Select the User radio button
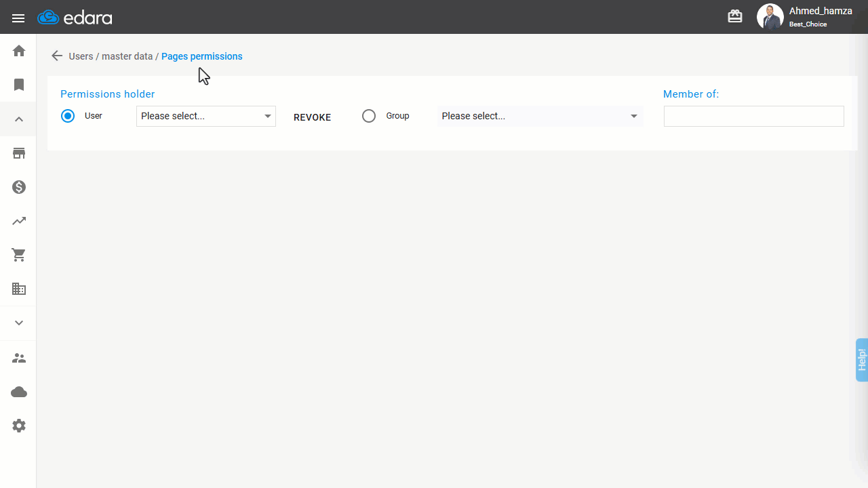868x488 pixels. [68, 116]
